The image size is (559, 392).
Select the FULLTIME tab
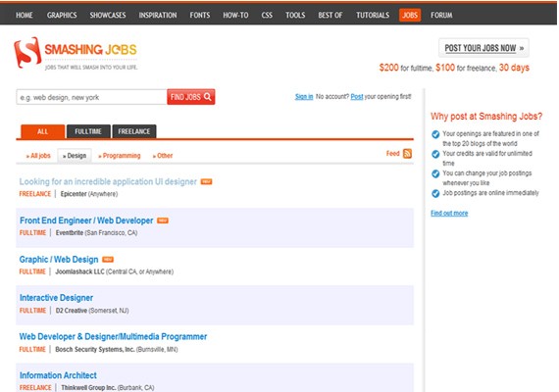coord(88,131)
